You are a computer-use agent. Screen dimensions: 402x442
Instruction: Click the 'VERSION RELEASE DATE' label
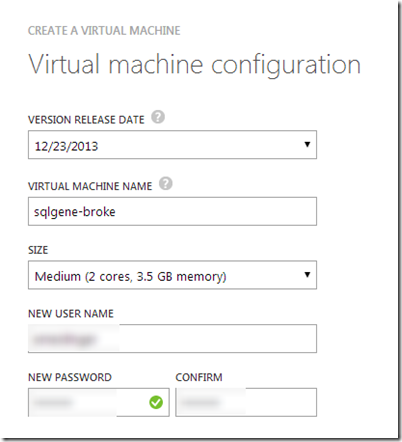(86, 120)
